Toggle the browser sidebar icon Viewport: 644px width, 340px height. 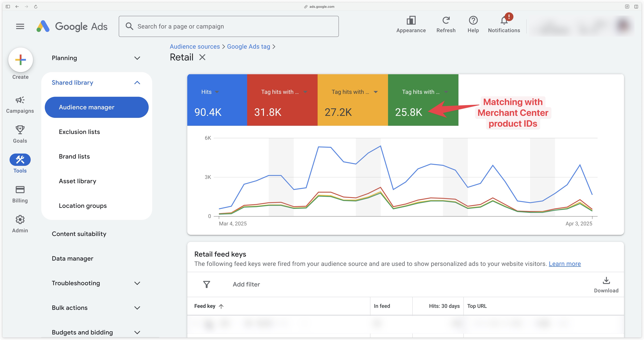click(8, 7)
